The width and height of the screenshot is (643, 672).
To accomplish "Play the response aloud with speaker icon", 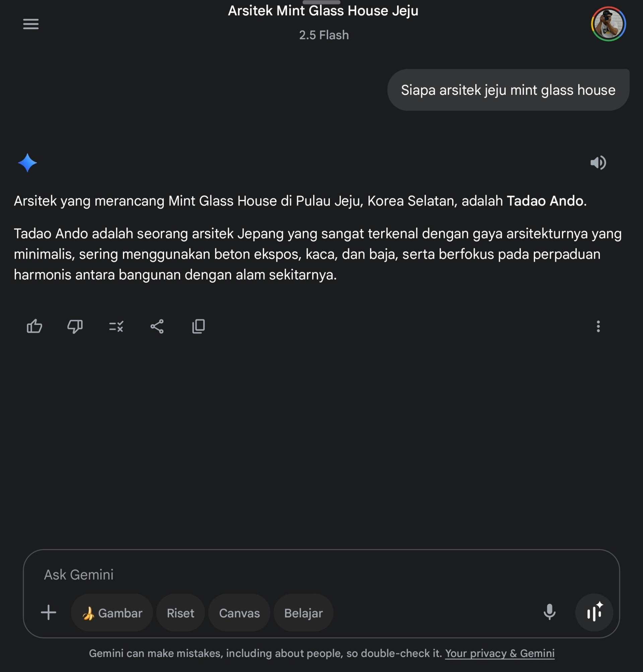I will click(x=598, y=162).
